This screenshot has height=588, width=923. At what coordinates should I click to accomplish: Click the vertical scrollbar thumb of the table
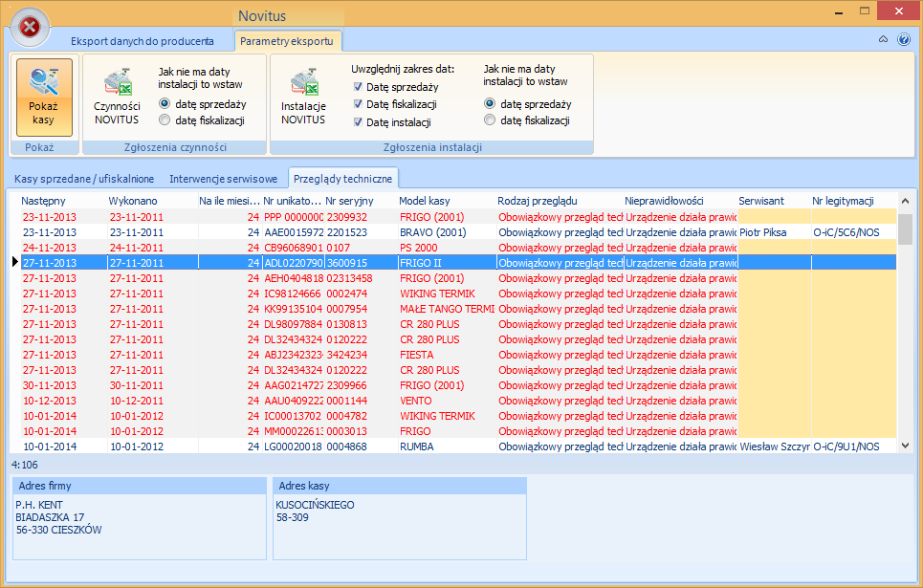point(905,229)
